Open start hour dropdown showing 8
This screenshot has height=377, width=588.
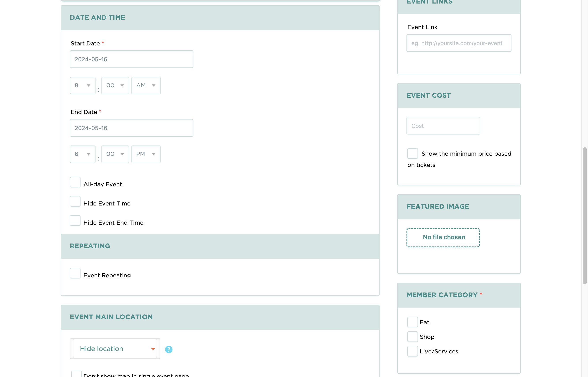pyautogui.click(x=83, y=86)
